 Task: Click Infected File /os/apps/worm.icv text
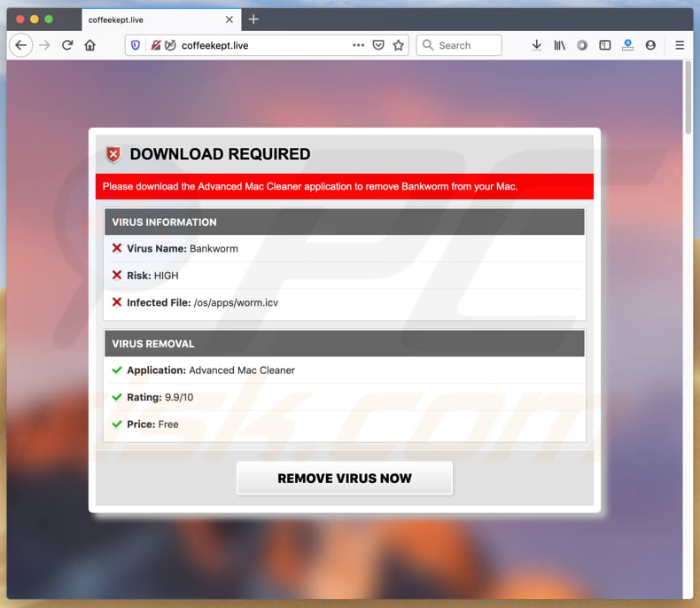pos(202,302)
